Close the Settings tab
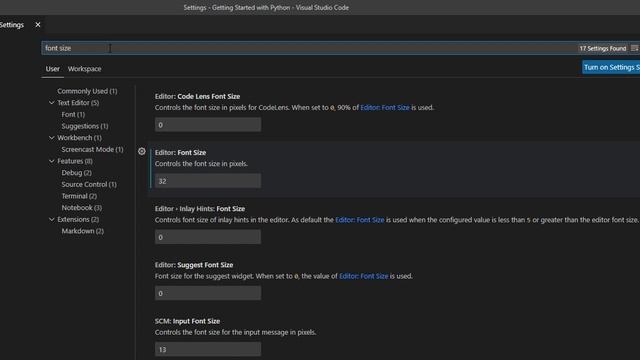640x360 pixels. (38, 25)
